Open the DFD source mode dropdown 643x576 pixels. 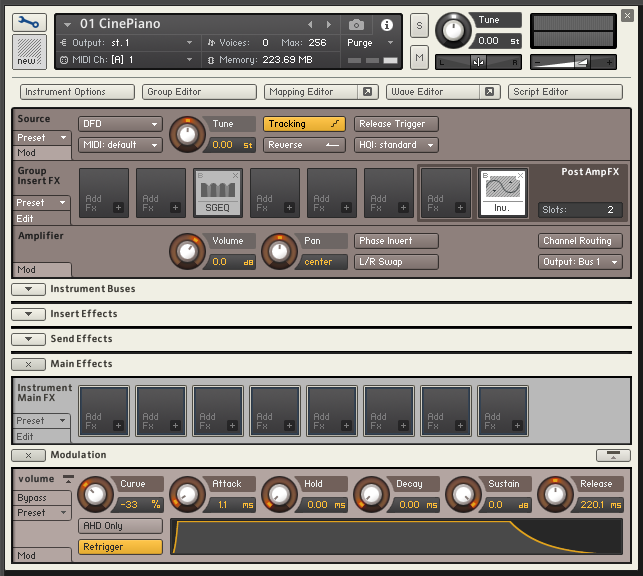(121, 124)
